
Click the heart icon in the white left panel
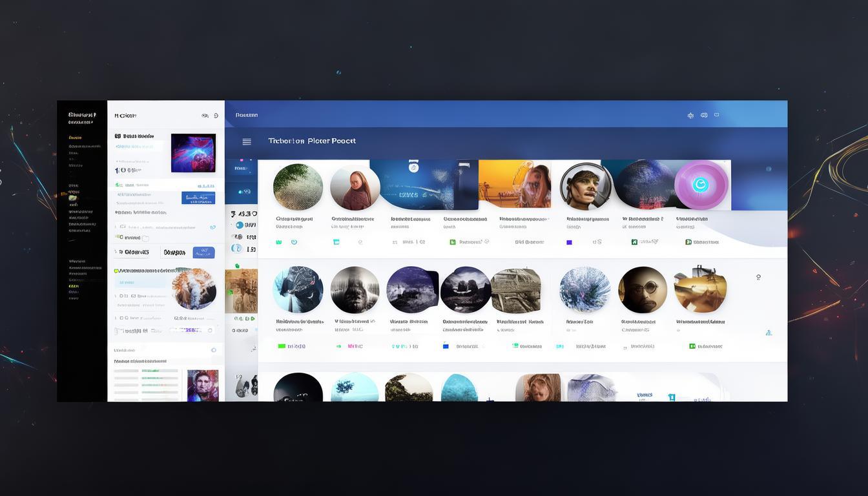(x=213, y=227)
